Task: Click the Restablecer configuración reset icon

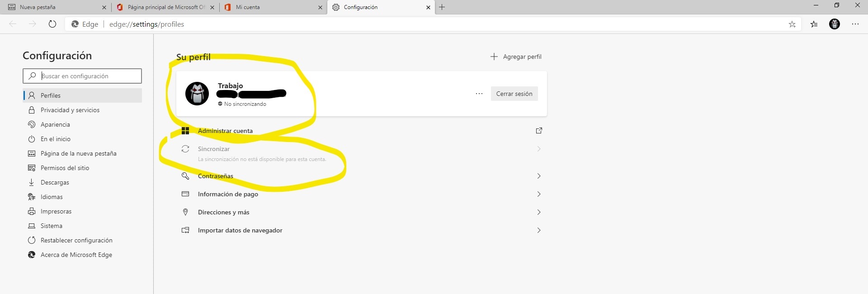Action: coord(32,240)
